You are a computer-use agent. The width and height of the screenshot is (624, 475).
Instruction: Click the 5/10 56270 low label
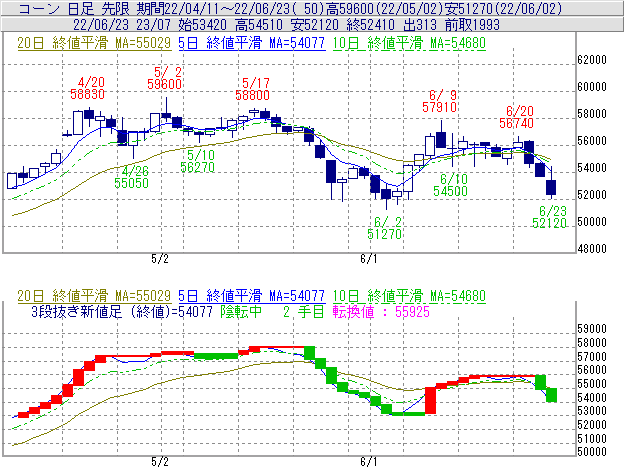[x=197, y=161]
